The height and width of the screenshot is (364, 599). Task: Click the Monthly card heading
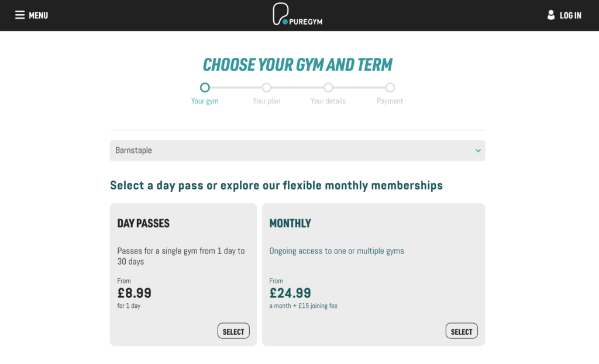[x=290, y=223]
